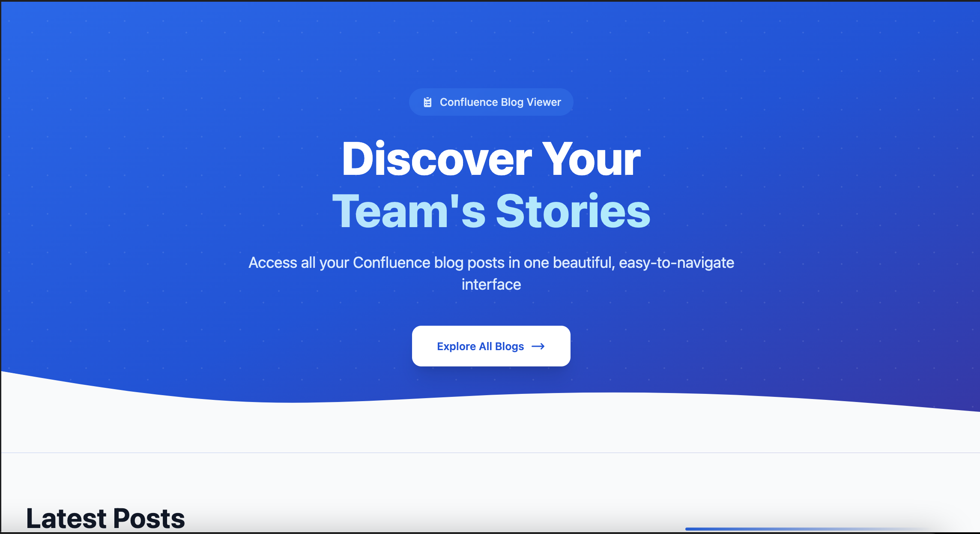Click the right arrow icon beside Explore All Blogs

(x=538, y=346)
